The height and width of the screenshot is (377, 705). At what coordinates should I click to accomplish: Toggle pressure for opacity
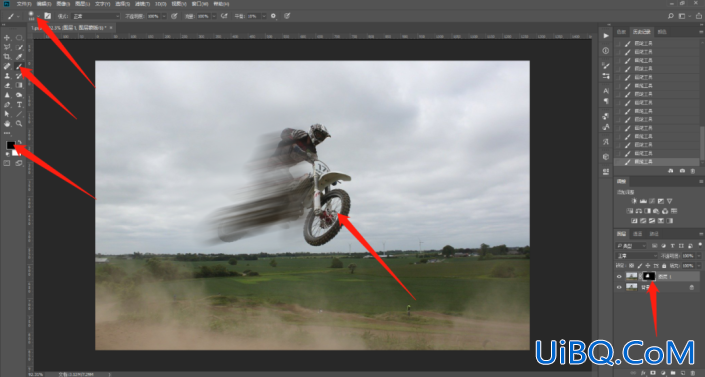click(x=174, y=16)
